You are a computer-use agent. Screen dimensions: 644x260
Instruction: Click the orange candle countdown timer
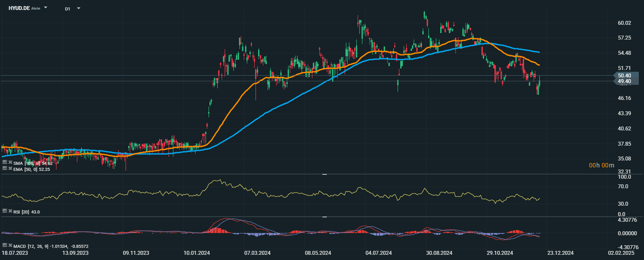(601, 165)
